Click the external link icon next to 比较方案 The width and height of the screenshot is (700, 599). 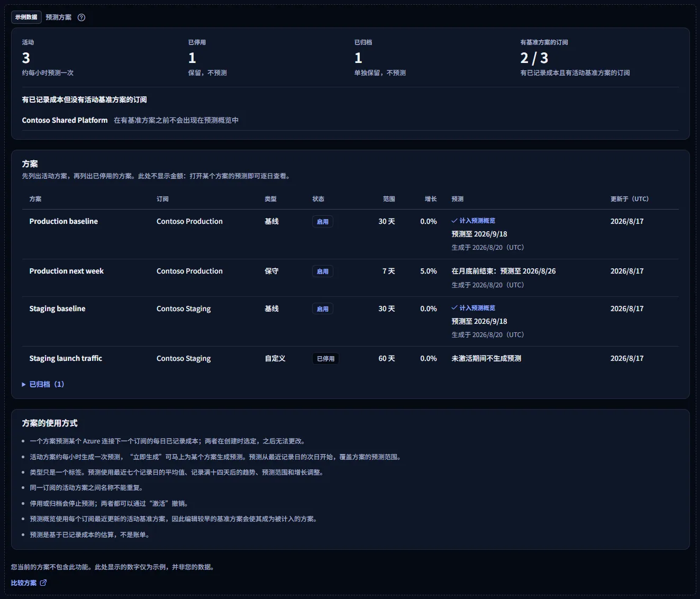coord(43,583)
